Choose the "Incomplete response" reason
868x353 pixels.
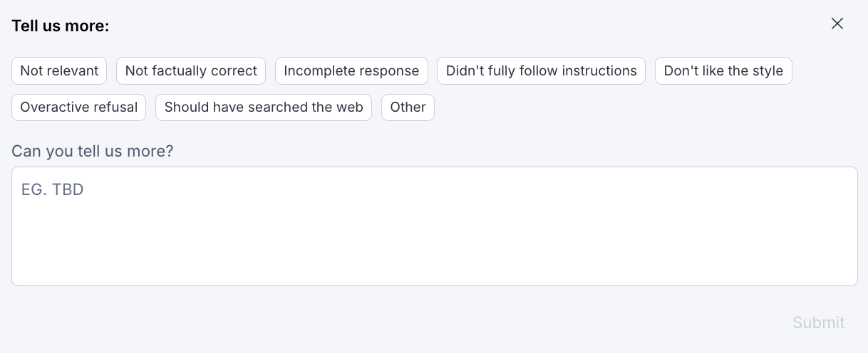351,71
